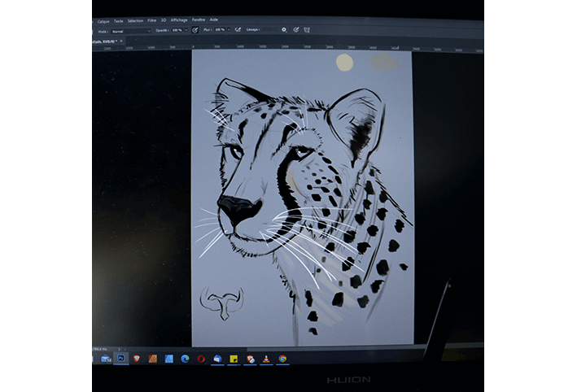Click the pale yellow color dab on canvas
Viewport: 577px width, 392px height.
click(x=344, y=62)
